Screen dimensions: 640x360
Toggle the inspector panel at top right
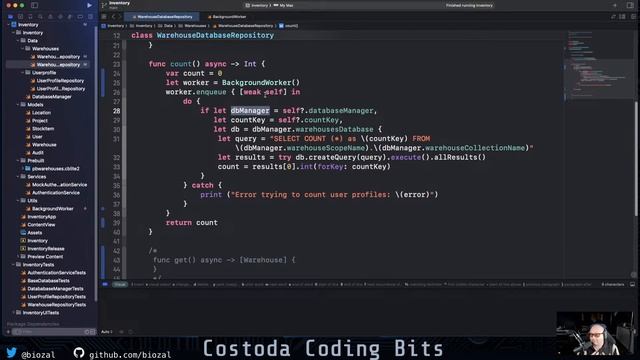(x=630, y=5)
